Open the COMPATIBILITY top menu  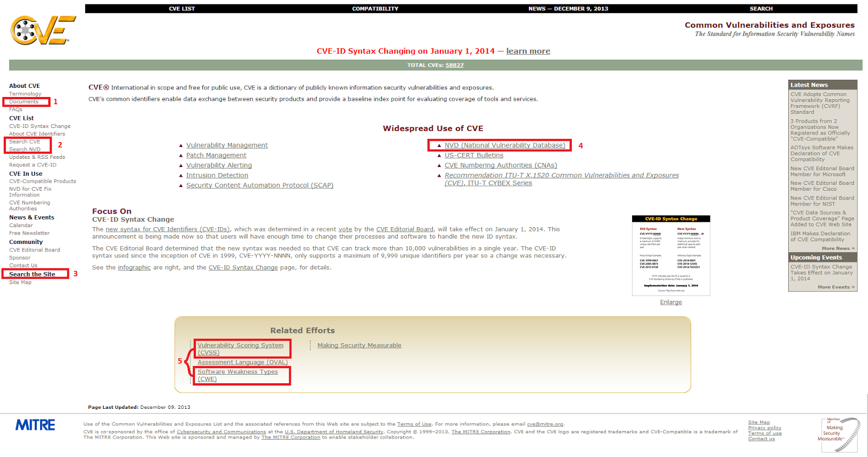tap(375, 9)
